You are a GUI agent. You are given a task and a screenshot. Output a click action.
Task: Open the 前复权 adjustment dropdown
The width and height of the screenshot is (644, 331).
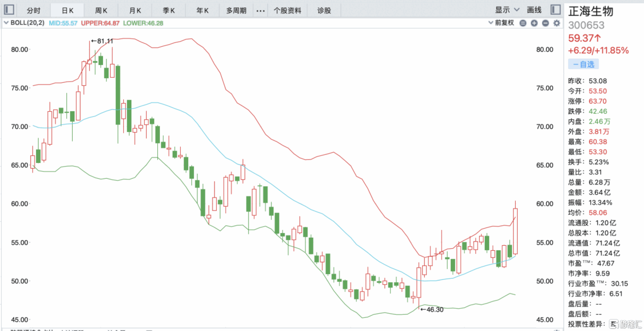[x=501, y=23]
